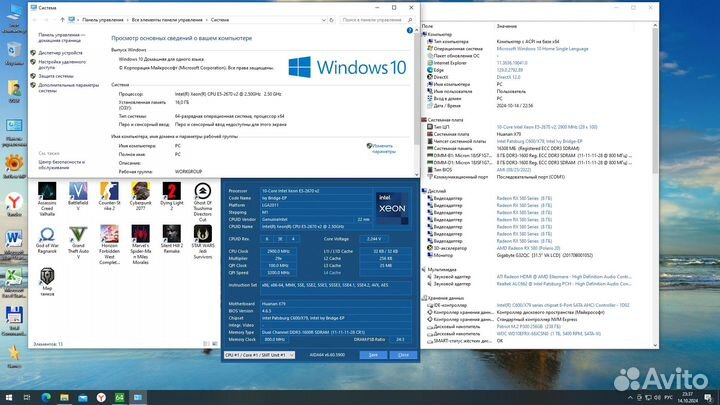Launch the Microsoft Word desktop shortcut

tap(14, 243)
